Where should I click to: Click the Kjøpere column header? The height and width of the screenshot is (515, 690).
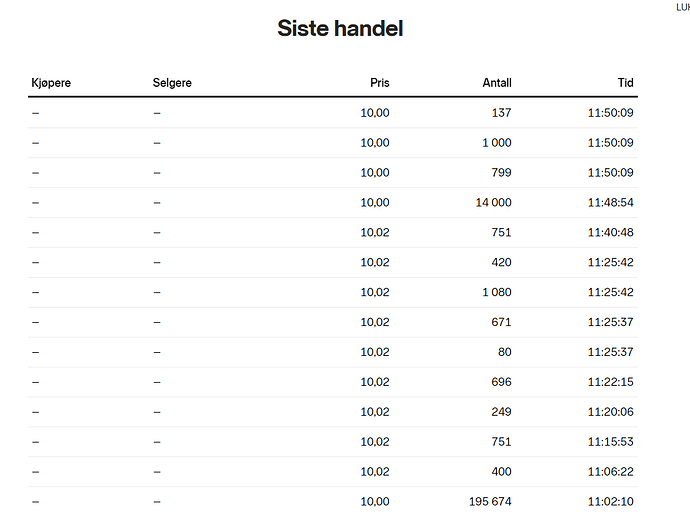click(51, 83)
